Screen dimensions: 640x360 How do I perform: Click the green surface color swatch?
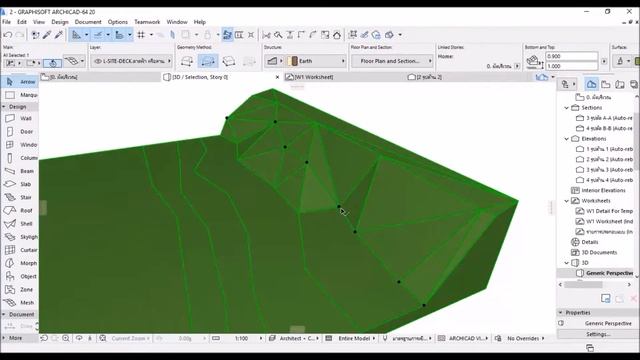(637, 61)
